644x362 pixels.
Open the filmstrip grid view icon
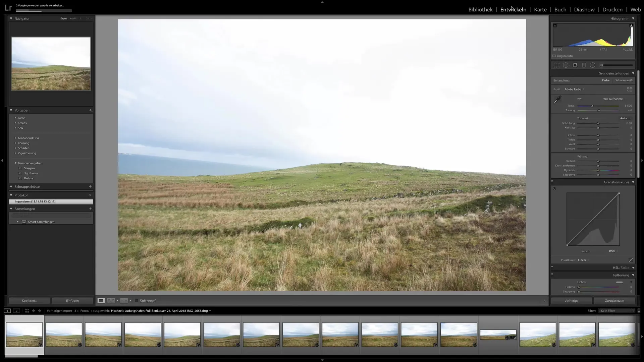tap(27, 311)
